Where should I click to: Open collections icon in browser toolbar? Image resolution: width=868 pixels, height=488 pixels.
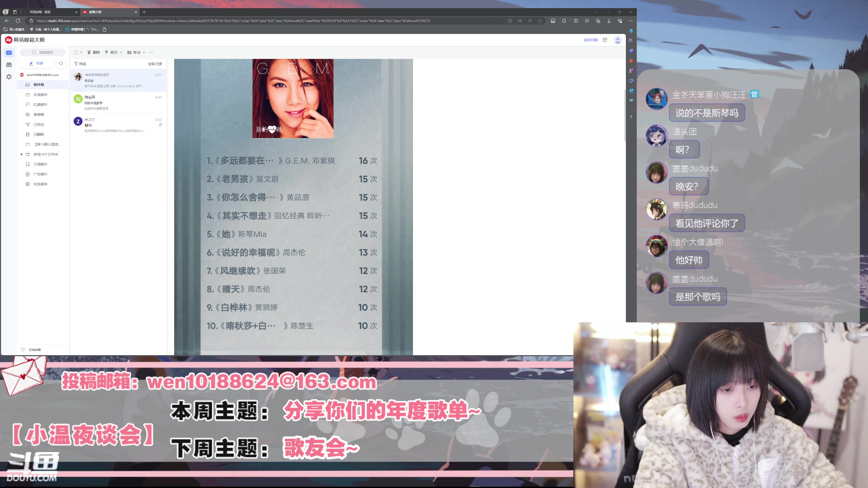[x=598, y=21]
